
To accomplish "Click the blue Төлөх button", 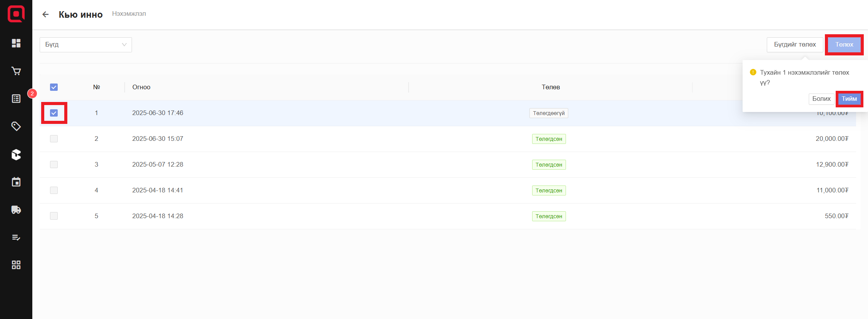I will tap(844, 45).
